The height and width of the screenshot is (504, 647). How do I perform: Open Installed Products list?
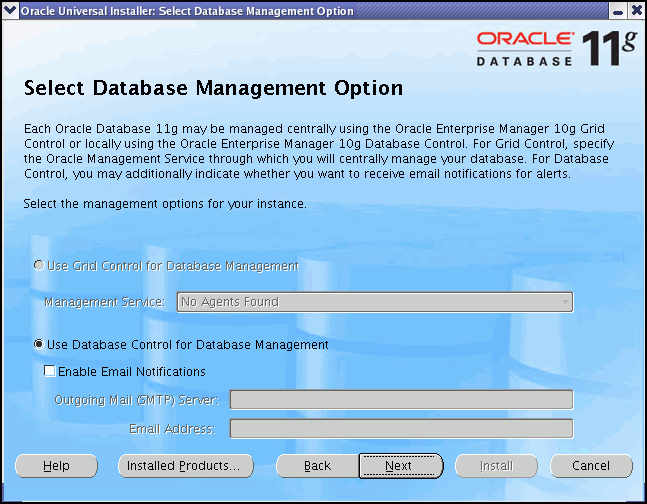[185, 466]
